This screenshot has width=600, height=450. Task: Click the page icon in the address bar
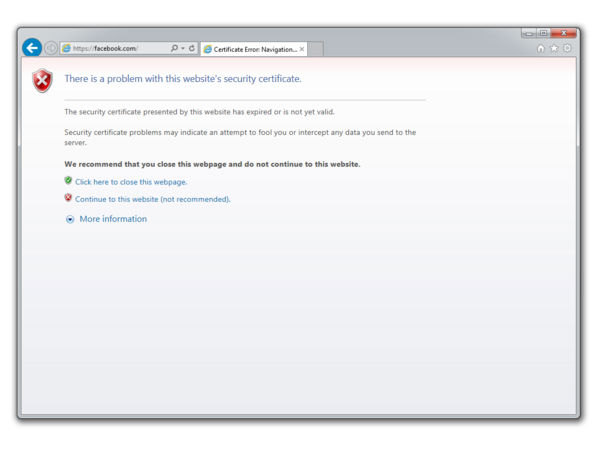[66, 48]
